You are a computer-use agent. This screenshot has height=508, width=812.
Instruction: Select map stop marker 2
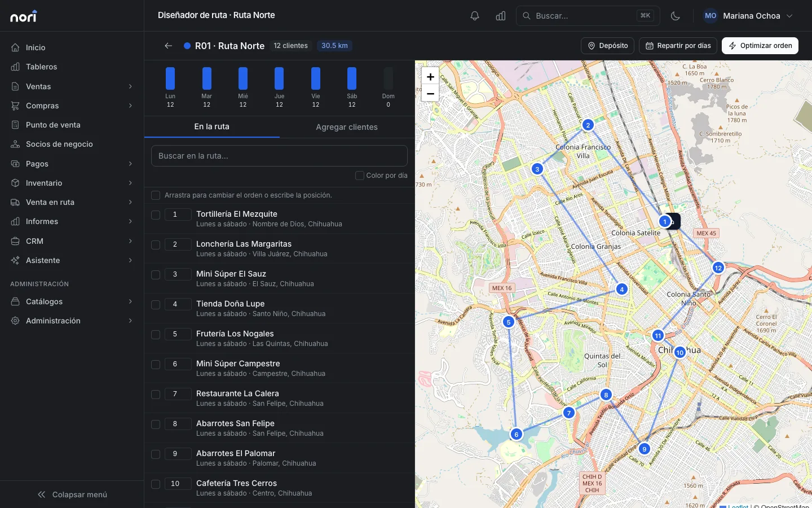(588, 125)
